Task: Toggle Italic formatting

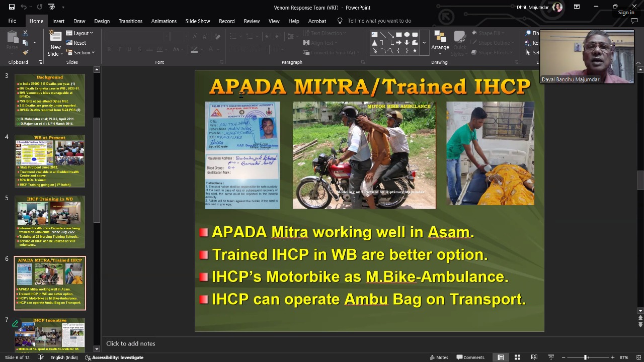Action: click(x=119, y=49)
